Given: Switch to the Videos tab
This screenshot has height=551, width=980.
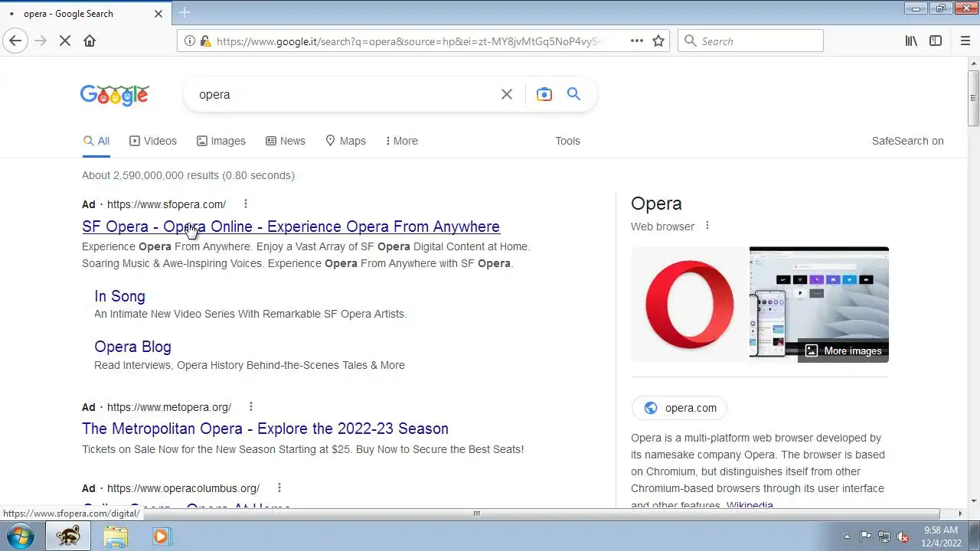Looking at the screenshot, I should point(153,141).
